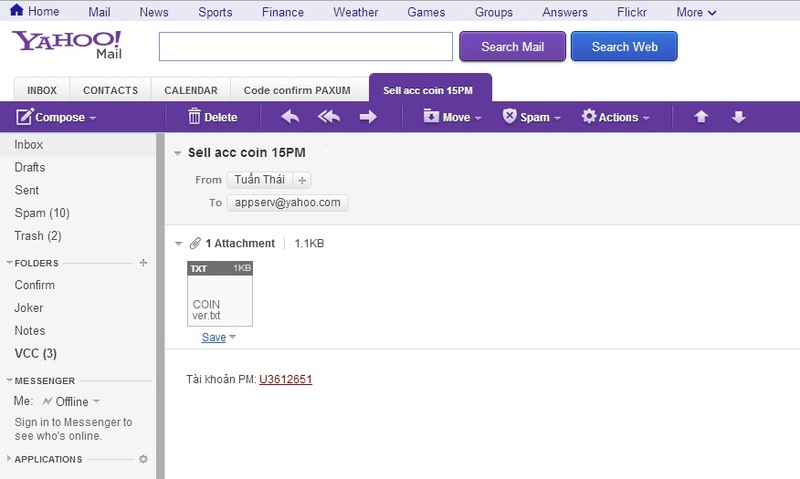The width and height of the screenshot is (800, 479).
Task: Open News in top navigation
Action: click(x=154, y=12)
